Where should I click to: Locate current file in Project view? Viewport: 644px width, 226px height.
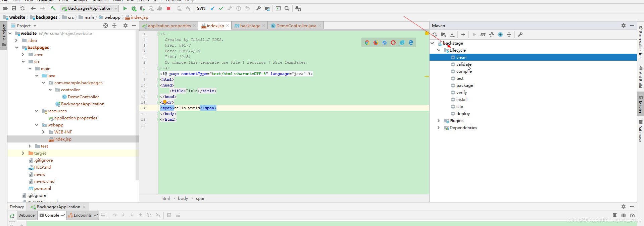point(106,25)
